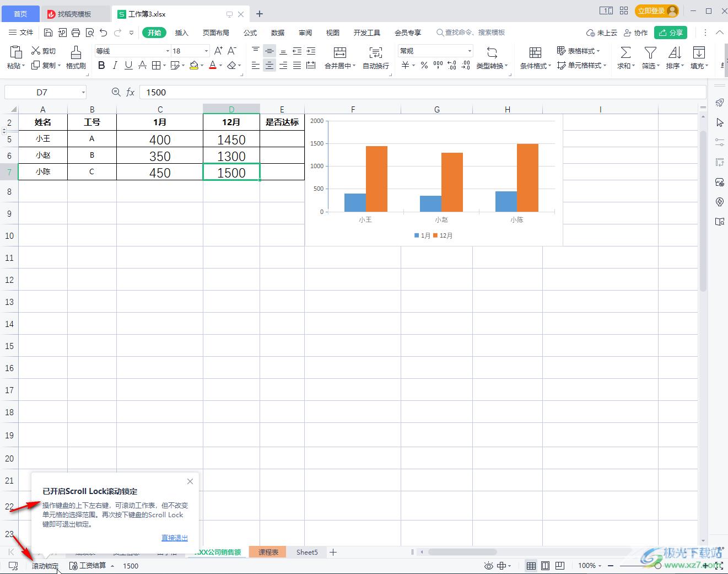Screen dimensions: 728x574
Task: Apply strikethrough text formatting
Action: [x=142, y=66]
